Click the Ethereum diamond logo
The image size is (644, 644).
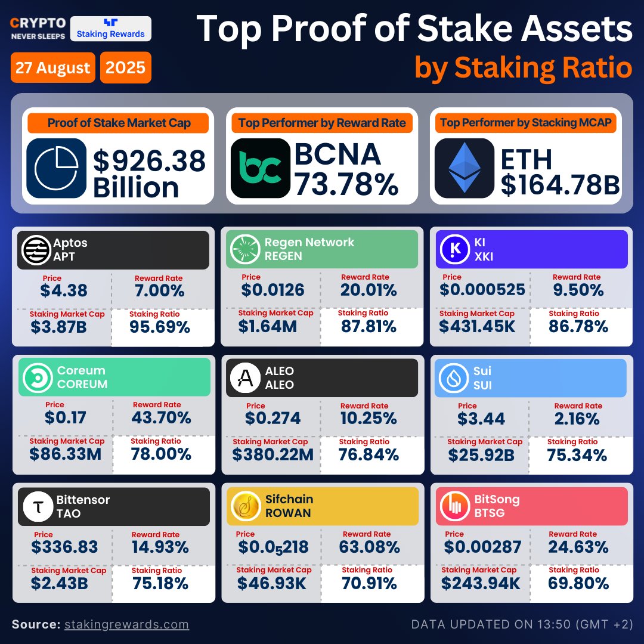(x=464, y=168)
